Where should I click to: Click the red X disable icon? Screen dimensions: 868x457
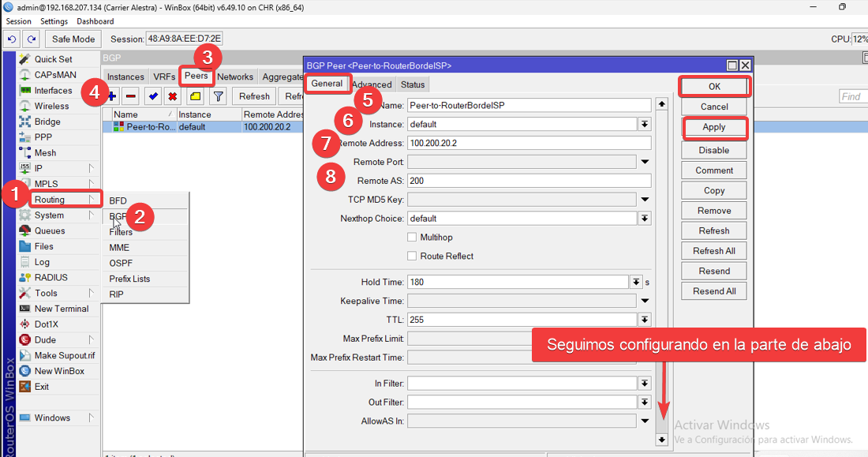coord(172,96)
